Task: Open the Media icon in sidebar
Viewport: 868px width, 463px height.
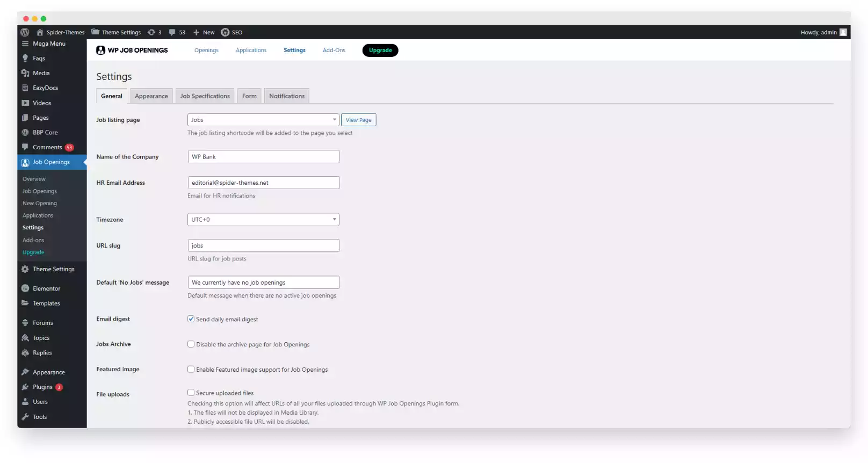Action: coord(25,73)
